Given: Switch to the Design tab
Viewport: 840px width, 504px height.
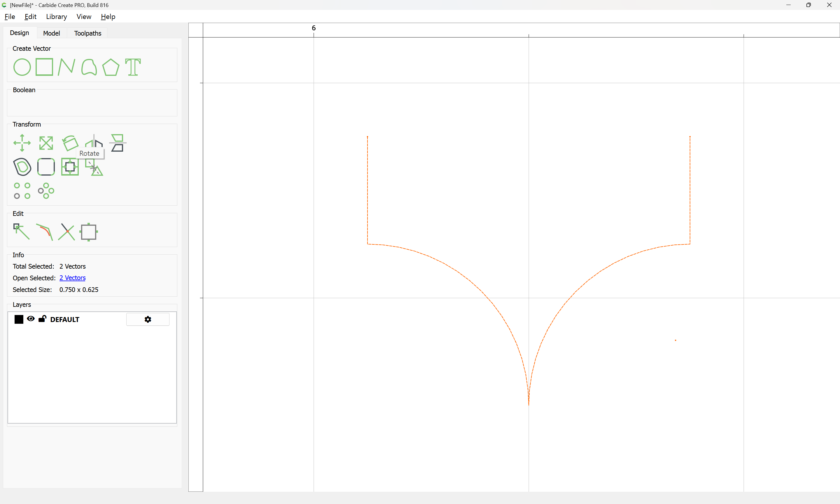Looking at the screenshot, I should (x=19, y=33).
